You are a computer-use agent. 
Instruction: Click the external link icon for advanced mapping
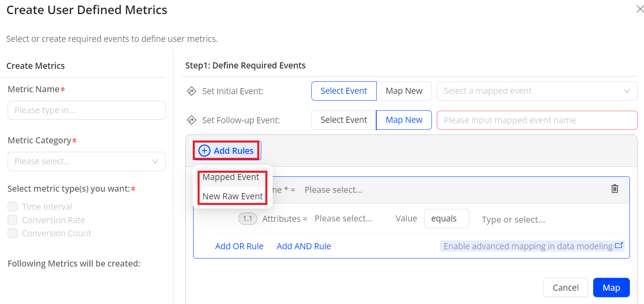619,246
